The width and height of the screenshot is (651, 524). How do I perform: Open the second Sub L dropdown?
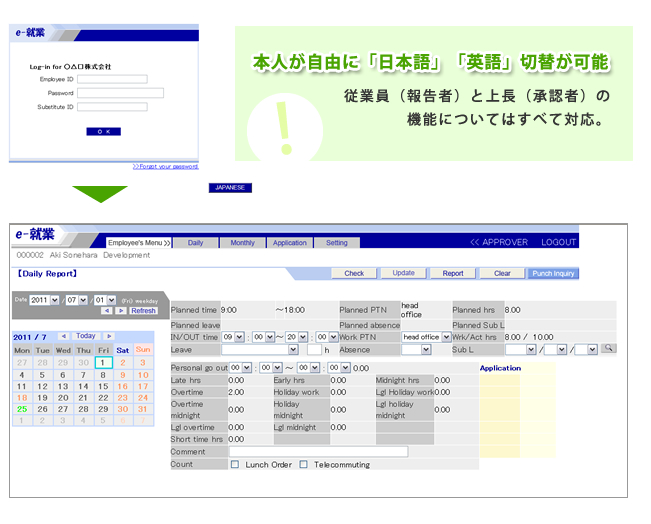556,350
